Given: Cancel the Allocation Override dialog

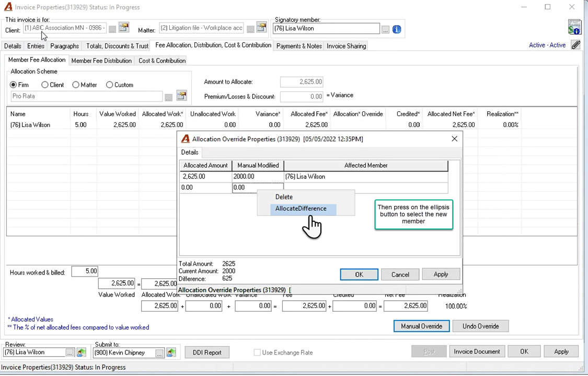Looking at the screenshot, I should (x=400, y=275).
